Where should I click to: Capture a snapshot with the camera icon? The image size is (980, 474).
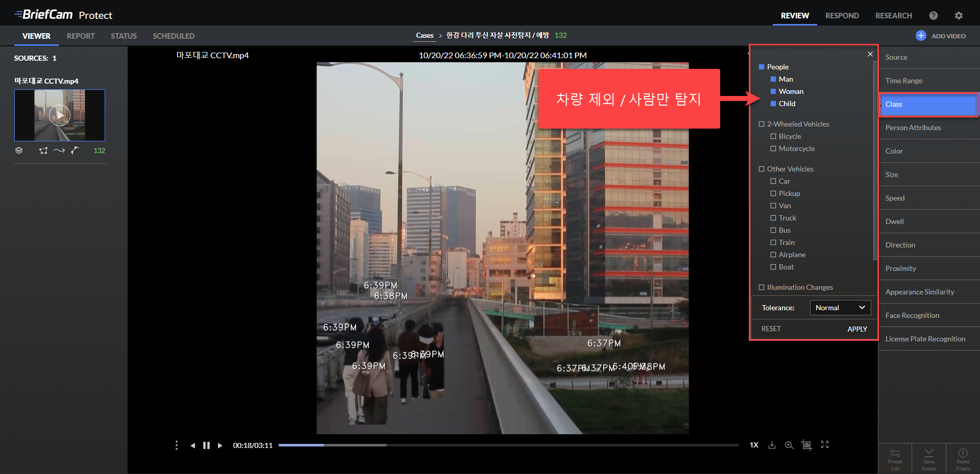pyautogui.click(x=806, y=445)
